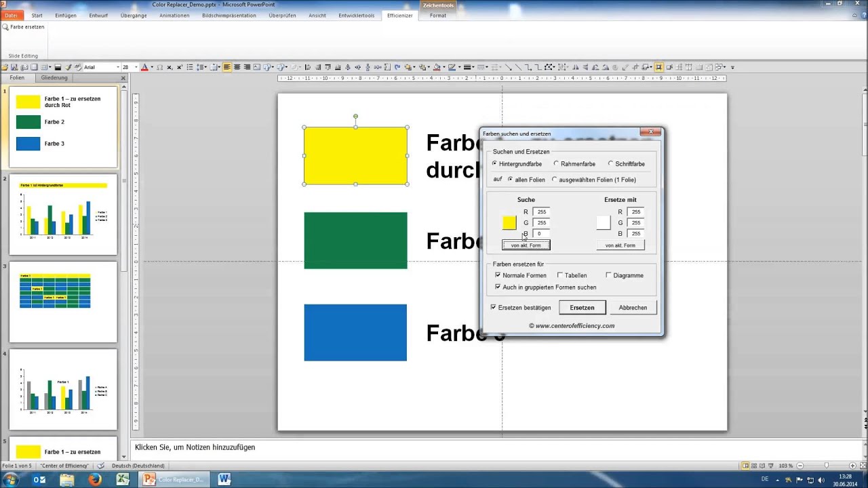This screenshot has width=868, height=488.
Task: Select the center text alignment icon
Action: (237, 67)
